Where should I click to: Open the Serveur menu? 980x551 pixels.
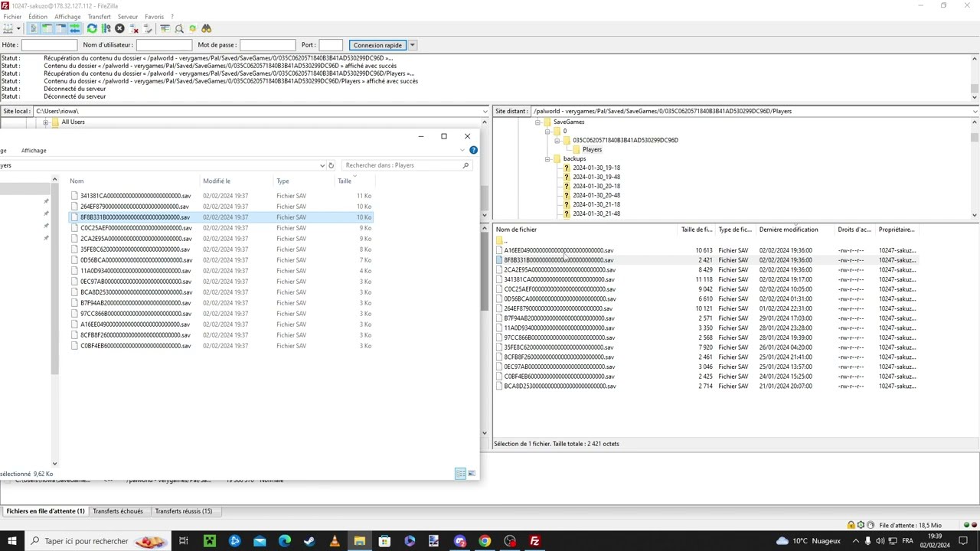tap(128, 17)
